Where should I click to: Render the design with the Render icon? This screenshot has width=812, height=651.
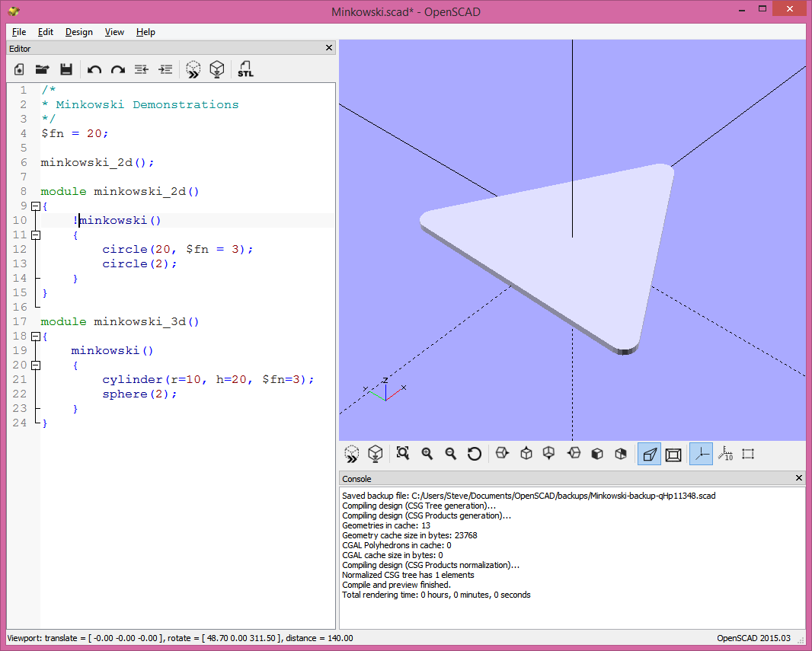click(217, 69)
